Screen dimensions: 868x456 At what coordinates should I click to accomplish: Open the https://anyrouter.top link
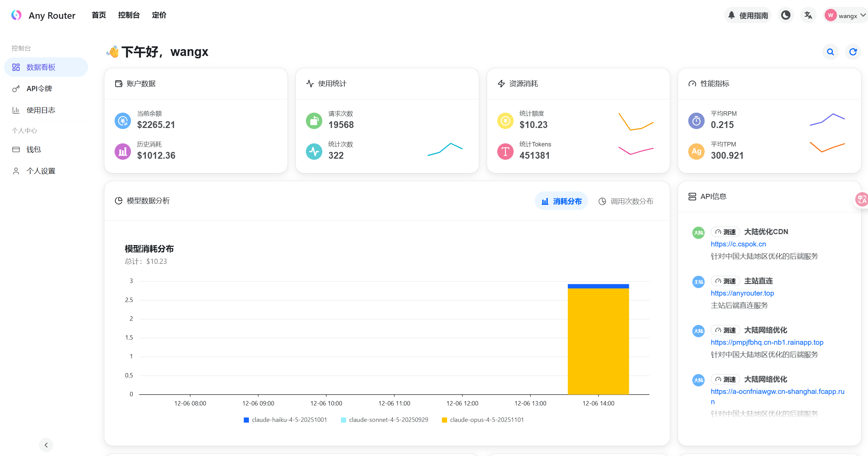click(x=742, y=293)
